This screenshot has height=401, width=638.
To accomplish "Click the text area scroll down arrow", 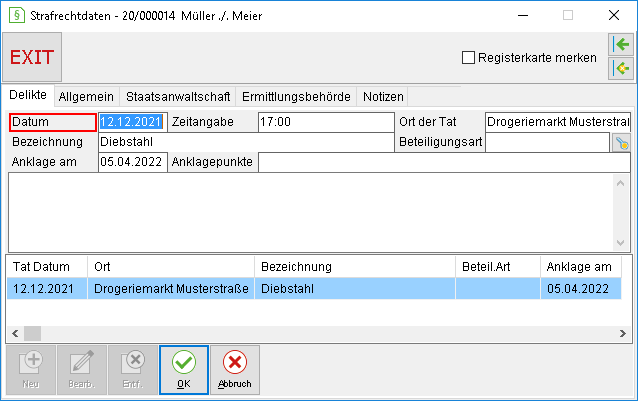I will tap(621, 243).
